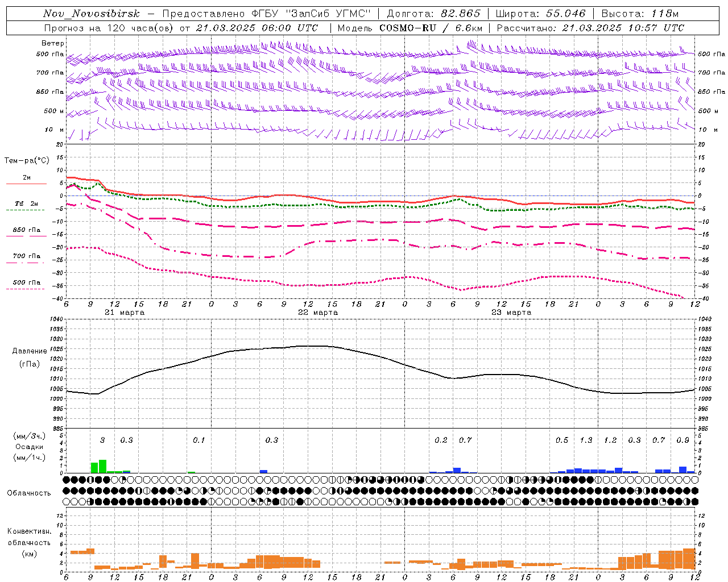Click the red line sample under "2м"
This screenshot has height=582, width=728.
click(26, 184)
